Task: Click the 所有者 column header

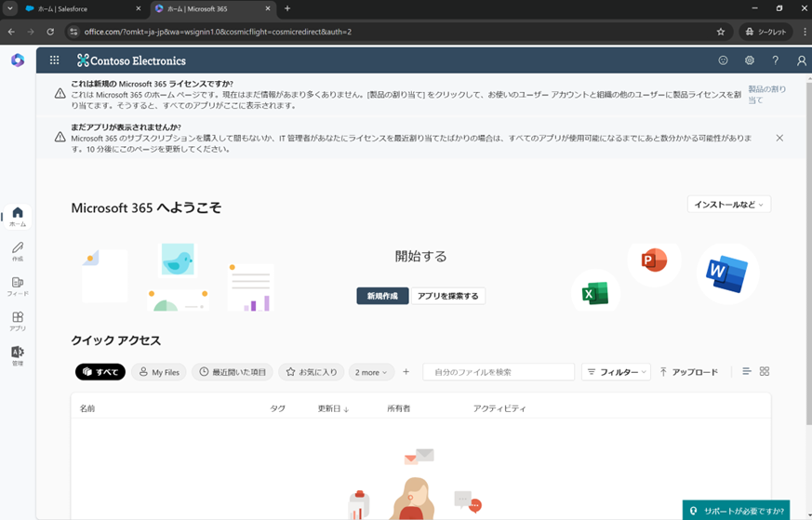Action: click(399, 408)
